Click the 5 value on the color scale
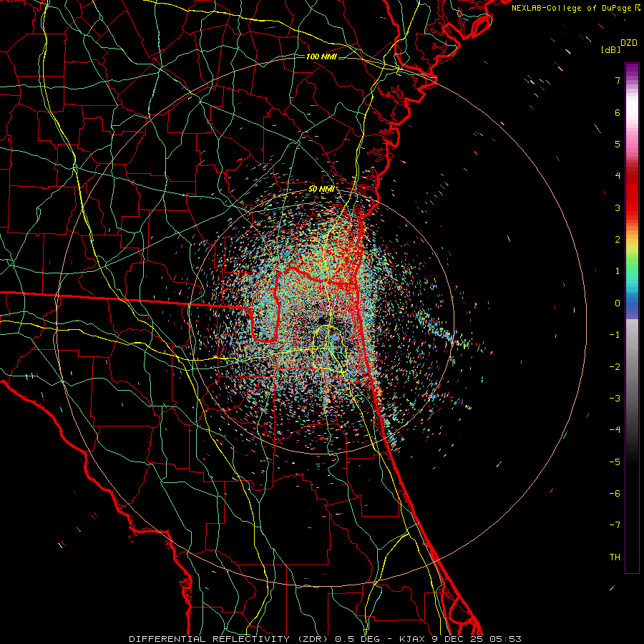Screen dimensions: 644x644 tap(618, 144)
